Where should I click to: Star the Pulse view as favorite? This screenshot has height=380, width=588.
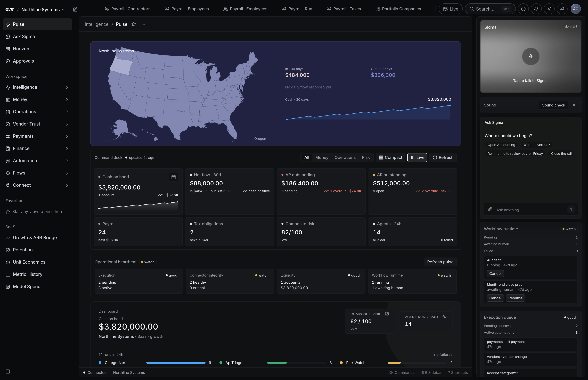coord(134,24)
